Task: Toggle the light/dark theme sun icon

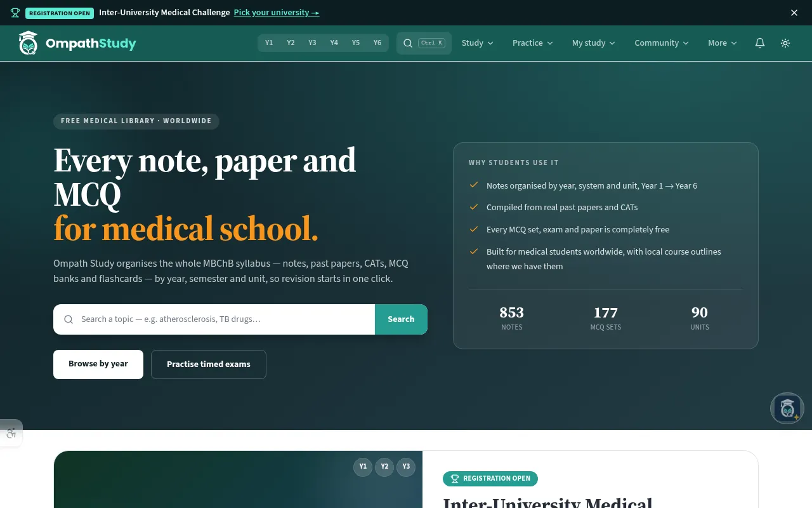Action: (x=785, y=43)
